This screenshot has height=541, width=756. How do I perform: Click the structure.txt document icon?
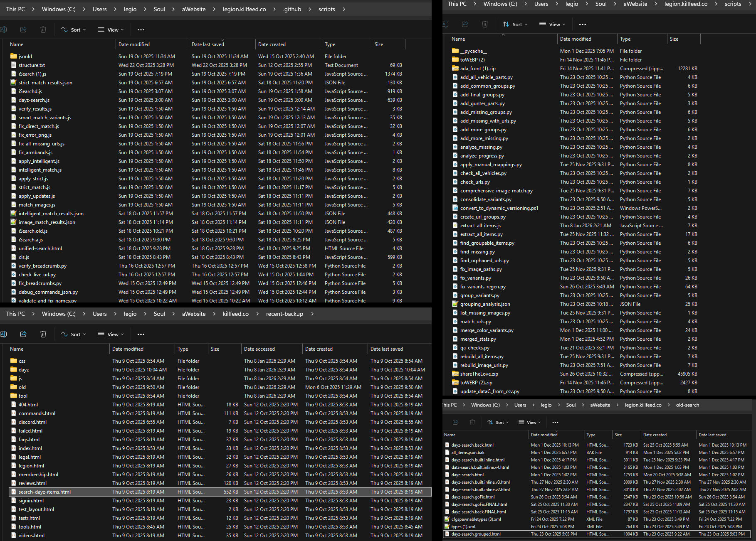point(14,65)
